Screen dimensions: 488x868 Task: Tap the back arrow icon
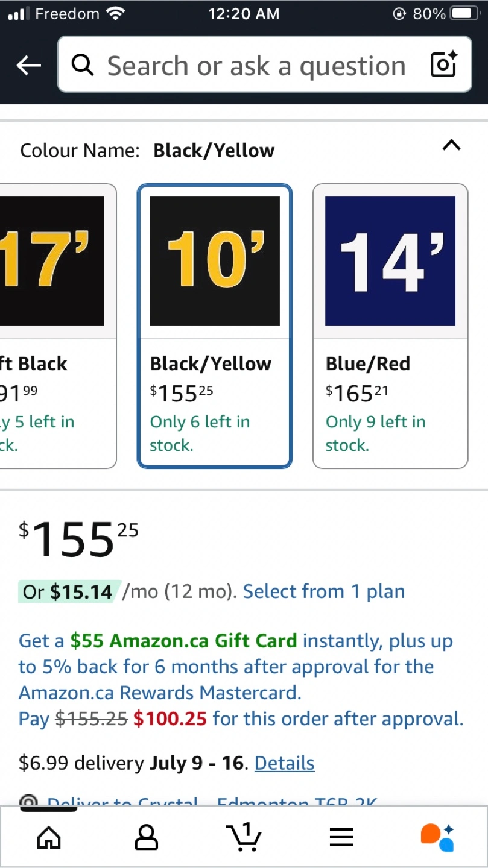coord(29,66)
